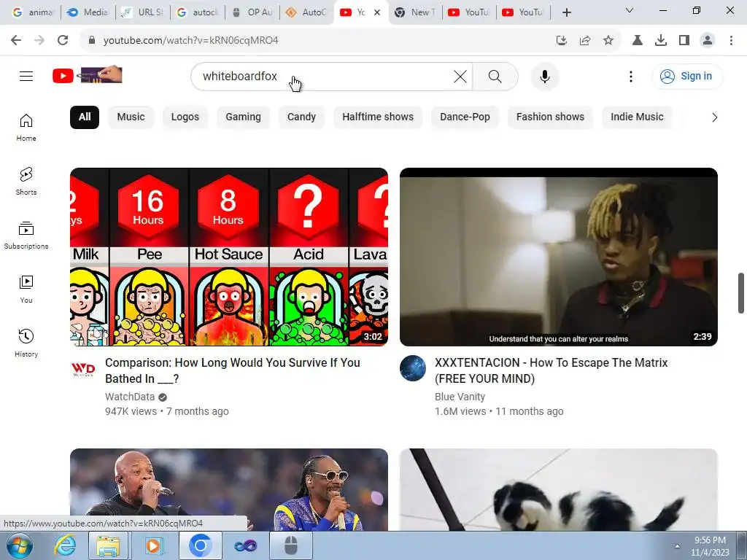This screenshot has height=560, width=747.
Task: Select the Fashion shows filter chip
Action: tap(550, 117)
